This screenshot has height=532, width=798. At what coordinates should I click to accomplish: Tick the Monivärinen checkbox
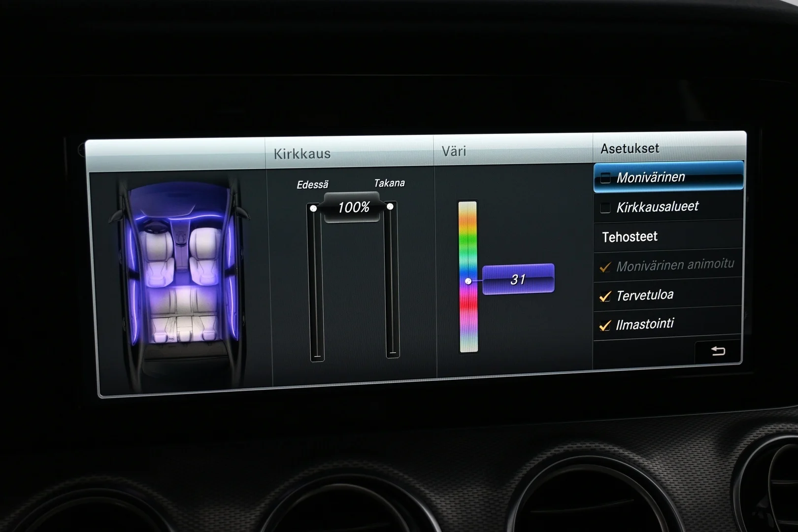(x=605, y=178)
